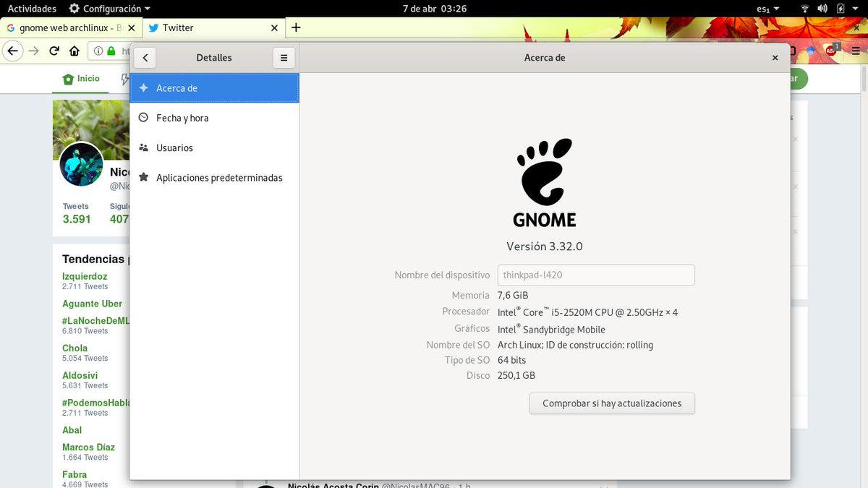Switch to the Twitter browser tab
The image size is (868, 488).
pyautogui.click(x=213, y=27)
